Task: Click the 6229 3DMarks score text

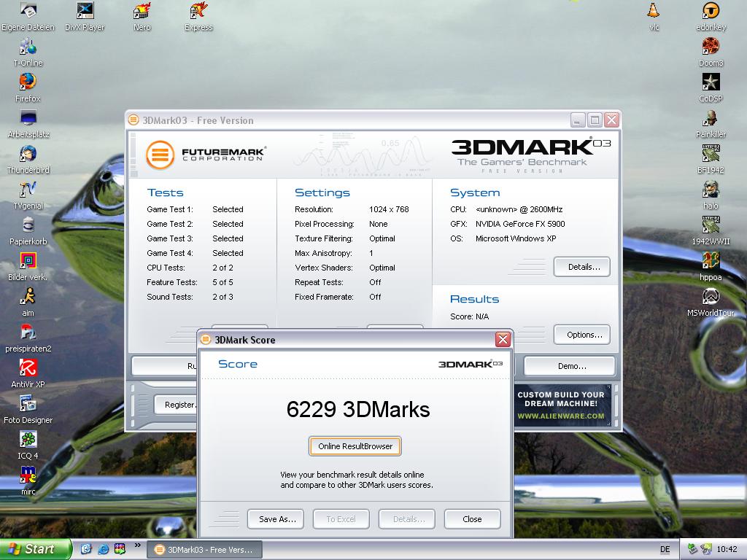Action: click(358, 410)
